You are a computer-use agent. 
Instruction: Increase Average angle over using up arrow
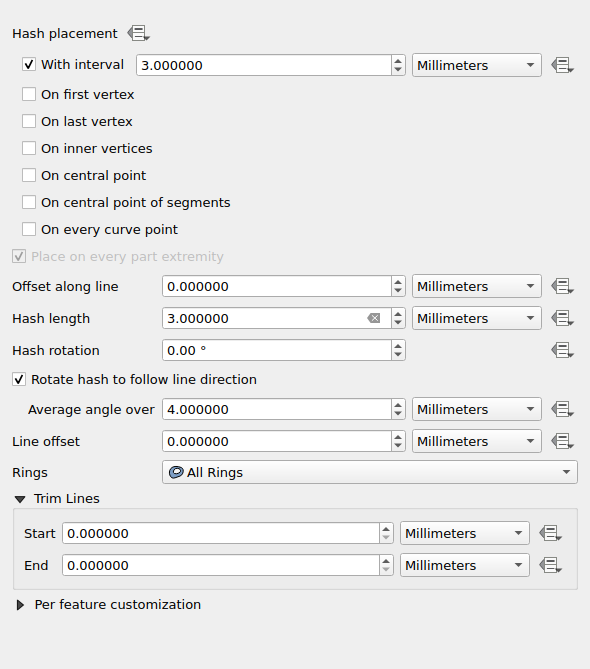tap(398, 404)
